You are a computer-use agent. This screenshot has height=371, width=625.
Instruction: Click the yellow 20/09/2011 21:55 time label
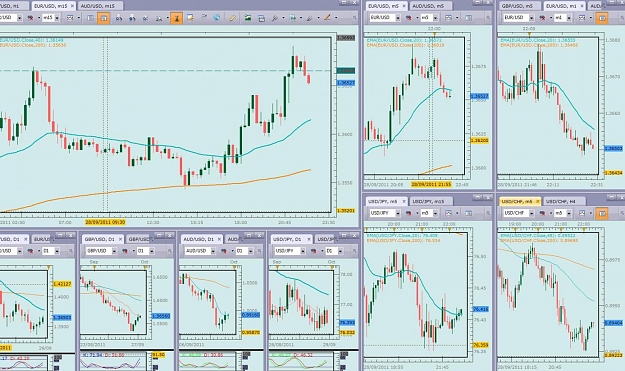431,185
